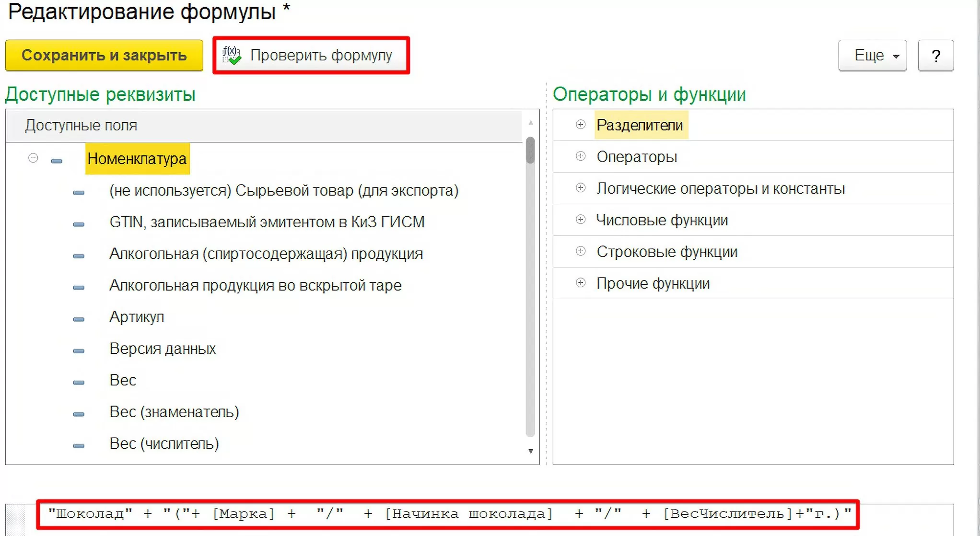Click the fields list scroll down arrow
Image resolution: width=980 pixels, height=536 pixels.
coord(531,451)
